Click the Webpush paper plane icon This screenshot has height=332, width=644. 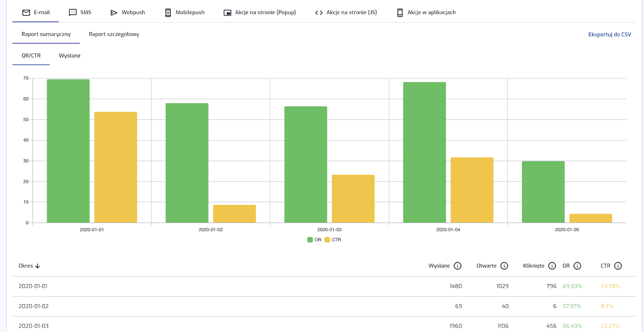coord(114,12)
